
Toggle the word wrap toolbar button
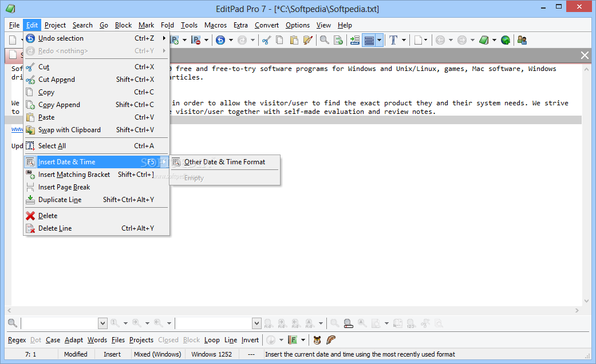click(x=369, y=40)
